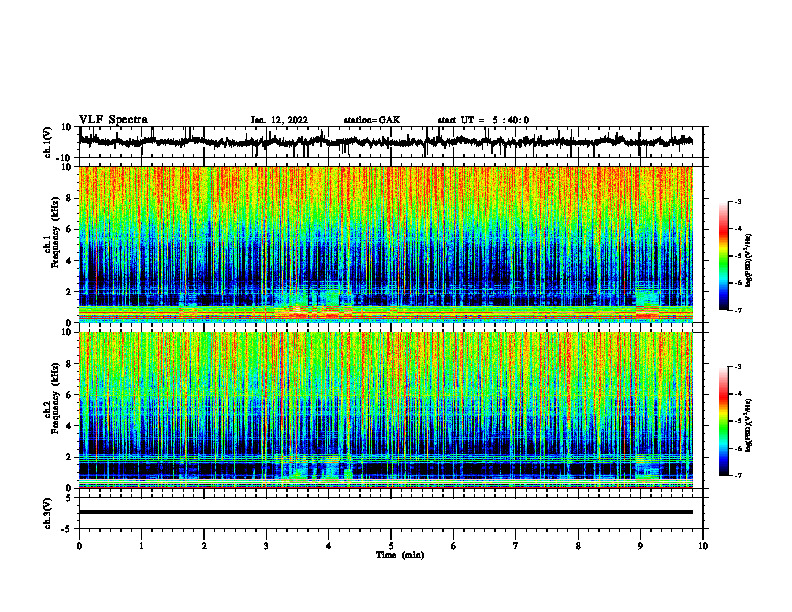Select the "start UT = 5 :40: 0" text
This screenshot has width=792, height=612.
(x=483, y=120)
